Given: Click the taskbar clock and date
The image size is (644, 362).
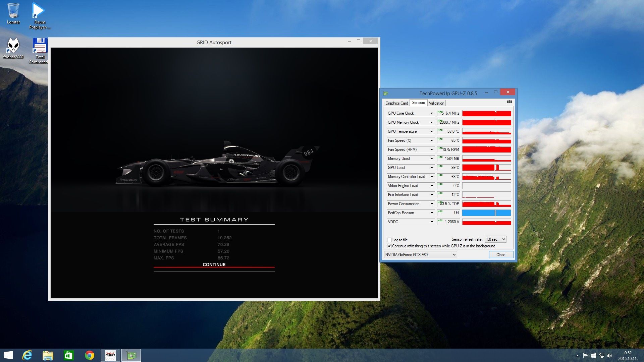Looking at the screenshot, I should point(628,356).
